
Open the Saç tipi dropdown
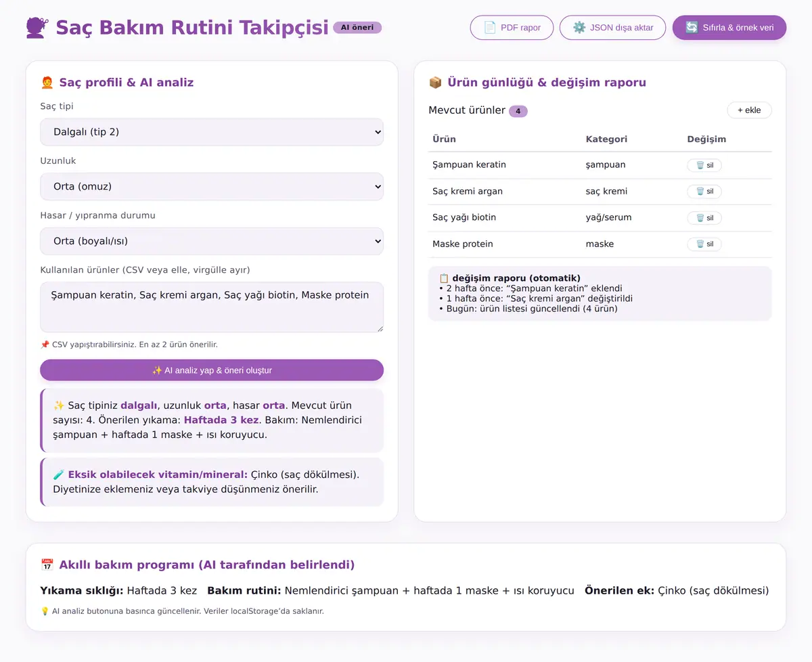pos(212,132)
